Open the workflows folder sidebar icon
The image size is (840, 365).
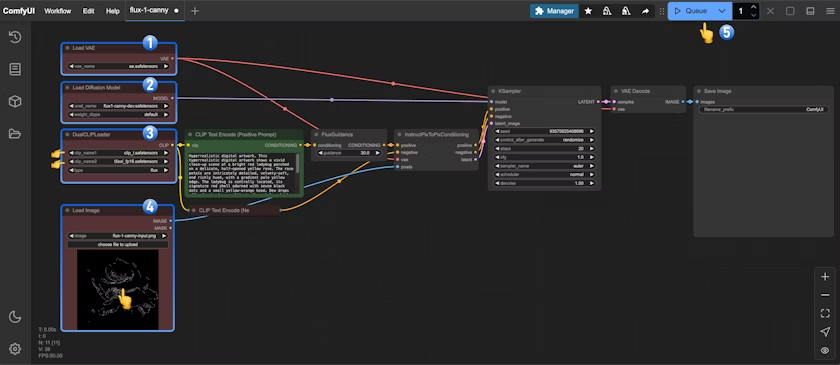15,134
